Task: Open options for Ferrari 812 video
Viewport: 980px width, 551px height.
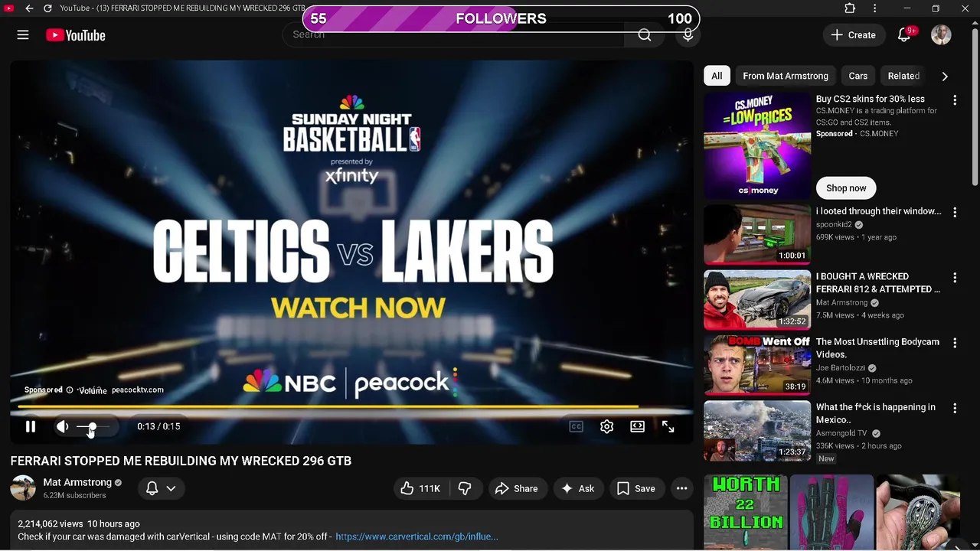Action: tap(955, 278)
